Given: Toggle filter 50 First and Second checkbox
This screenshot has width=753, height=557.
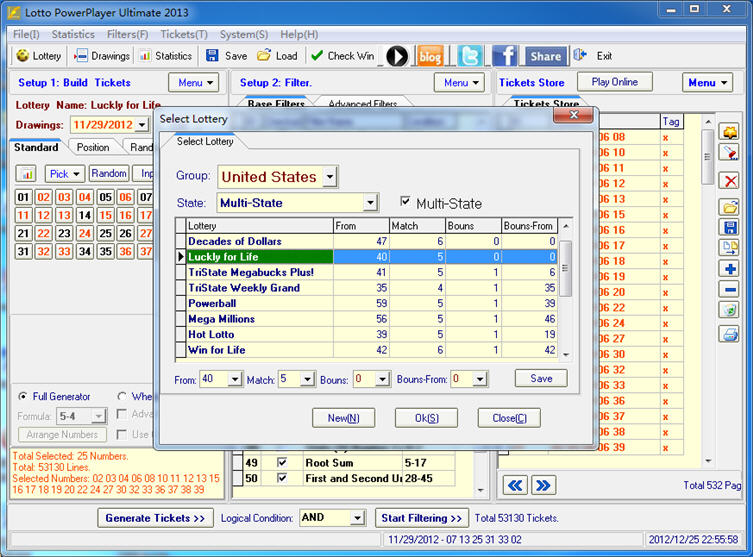Looking at the screenshot, I should pos(282,478).
